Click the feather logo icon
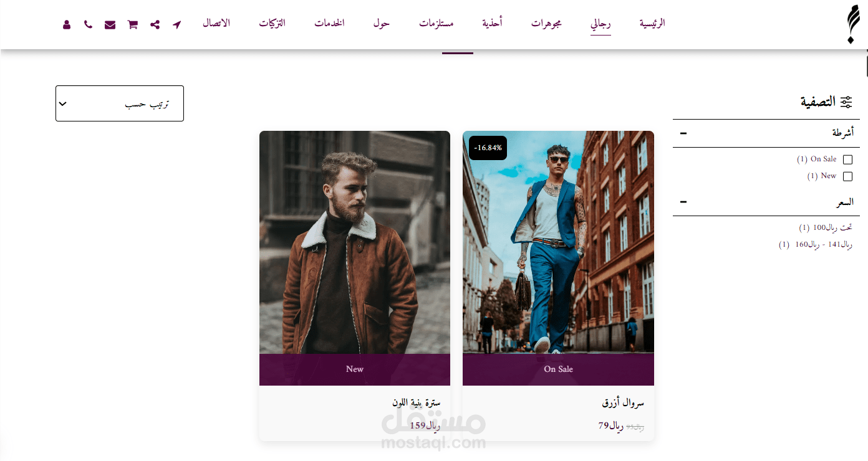 tap(851, 24)
